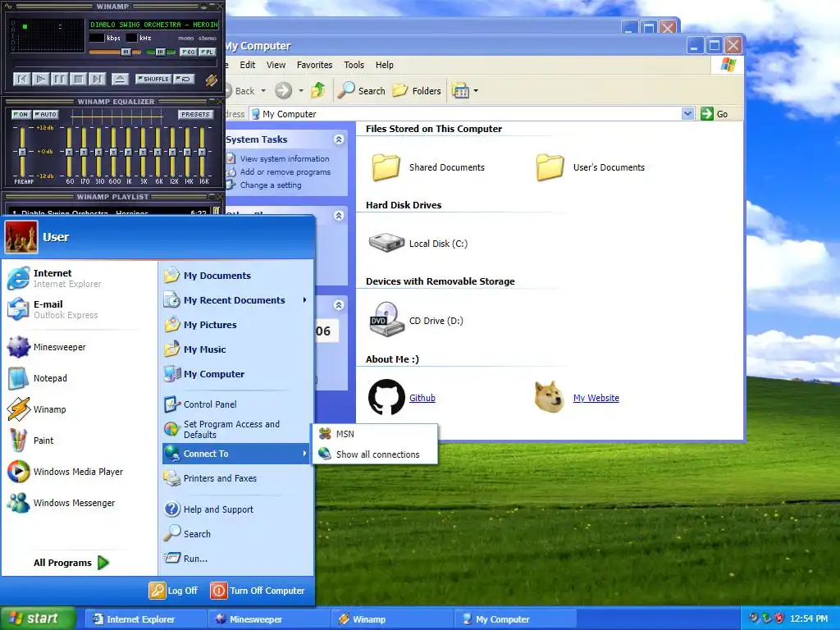Screen dimensions: 840x630
Task: Open Windows Media Player from Start menu
Action: 80,472
